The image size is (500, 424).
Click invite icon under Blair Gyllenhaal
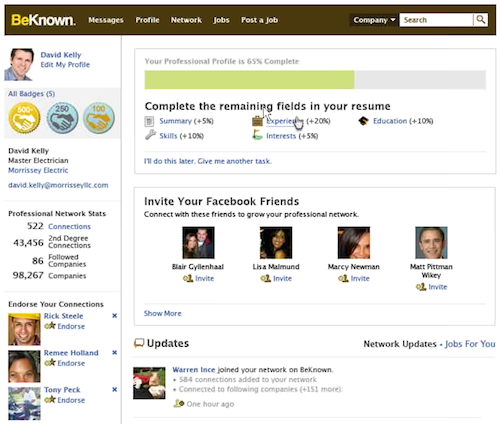click(x=188, y=278)
